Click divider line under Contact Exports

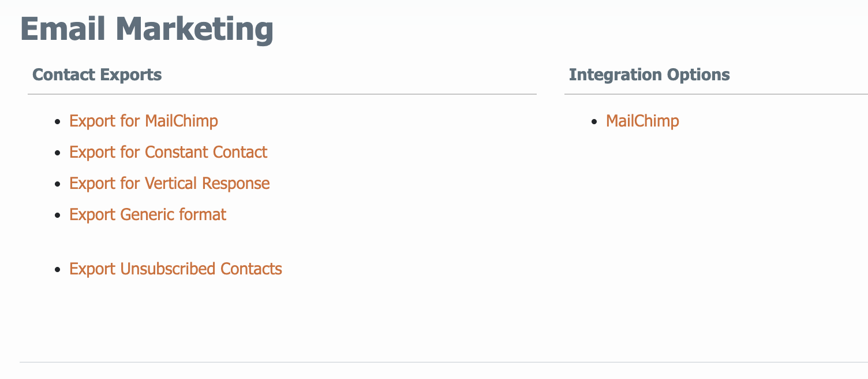click(282, 94)
